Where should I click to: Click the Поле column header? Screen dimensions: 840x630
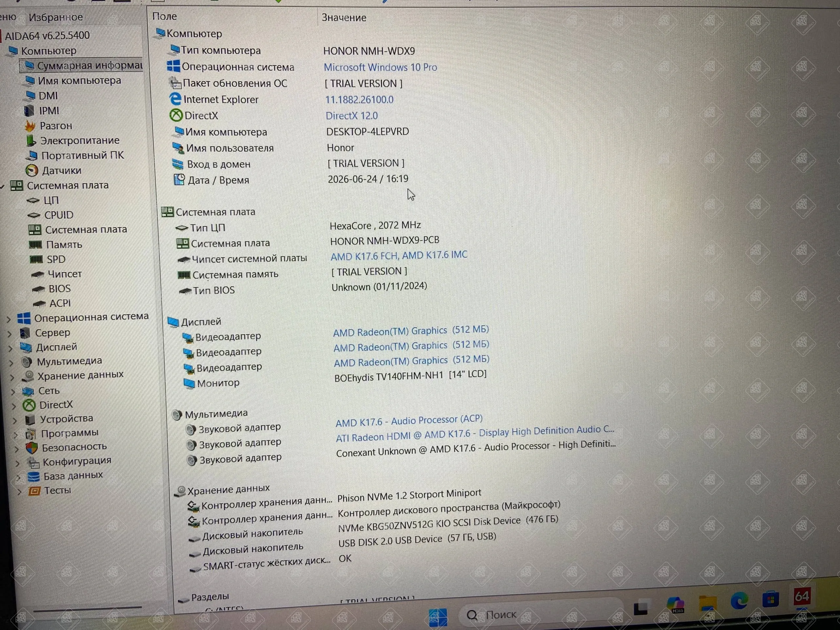click(164, 16)
